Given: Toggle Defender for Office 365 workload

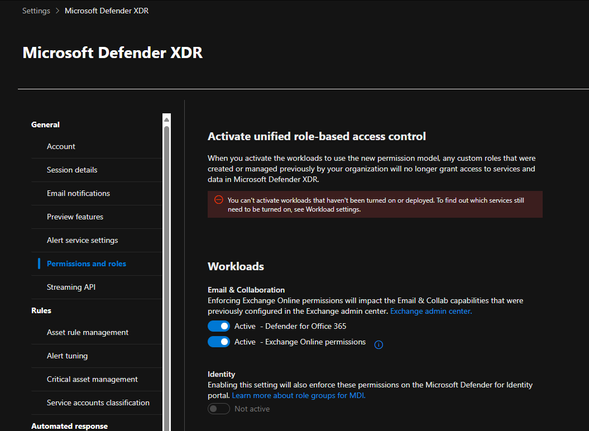Looking at the screenshot, I should (219, 326).
